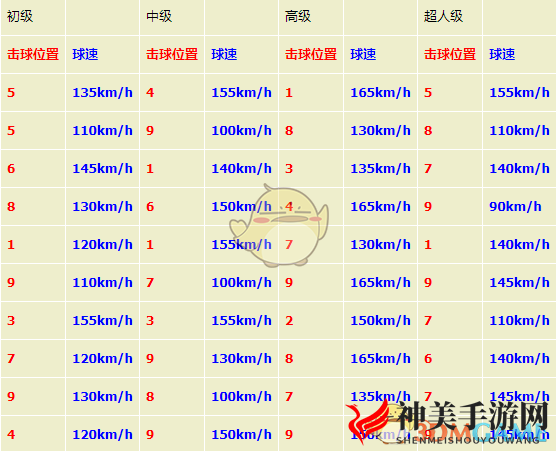
Task: Select hit position 3 in the 高级 column
Action: pyautogui.click(x=289, y=168)
